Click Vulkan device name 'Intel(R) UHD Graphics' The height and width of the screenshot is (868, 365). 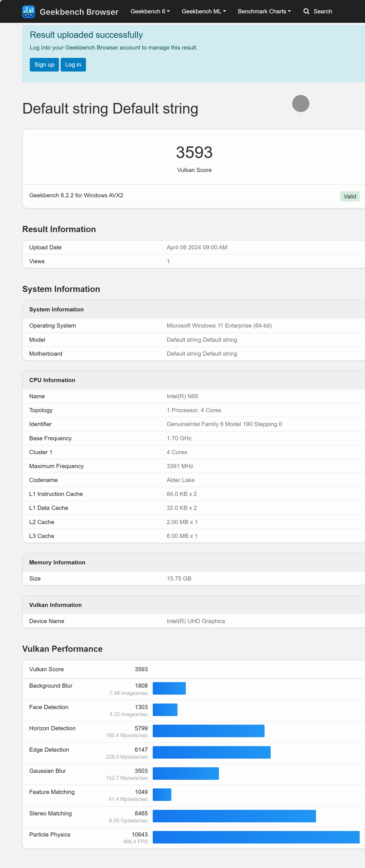coord(196,621)
